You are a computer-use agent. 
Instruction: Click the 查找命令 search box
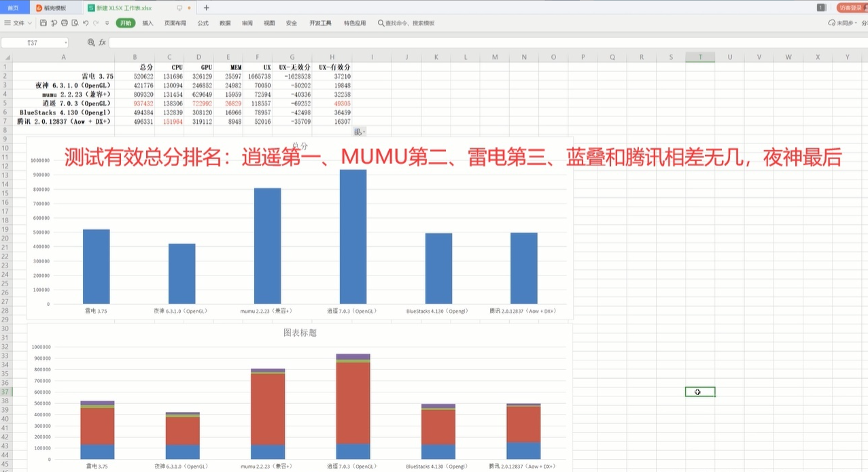406,23
